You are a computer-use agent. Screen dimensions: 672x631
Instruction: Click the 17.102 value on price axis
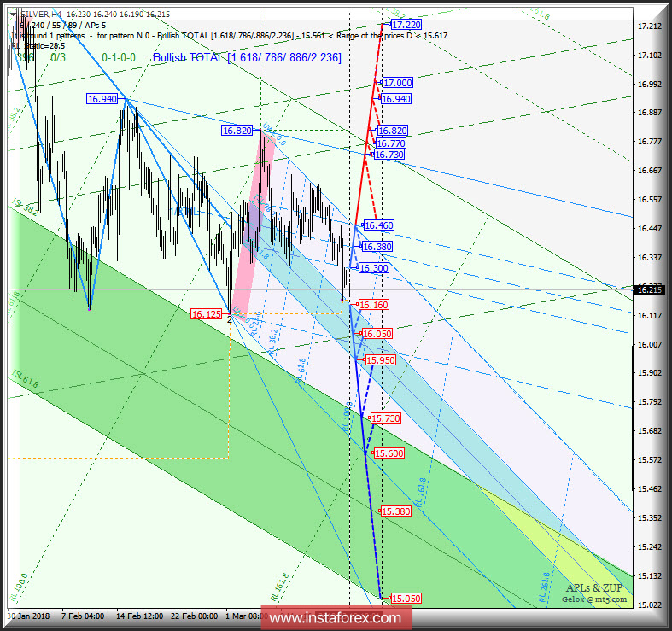(649, 56)
